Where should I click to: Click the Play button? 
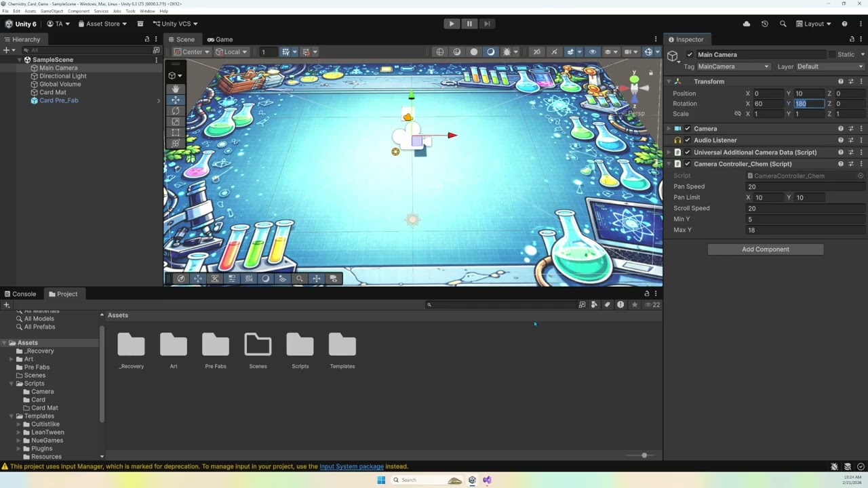[x=452, y=24]
